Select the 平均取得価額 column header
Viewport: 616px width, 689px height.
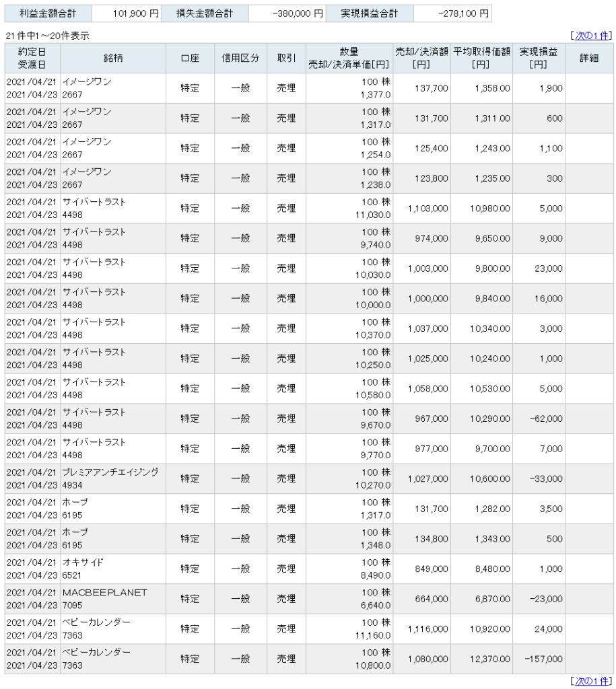482,58
